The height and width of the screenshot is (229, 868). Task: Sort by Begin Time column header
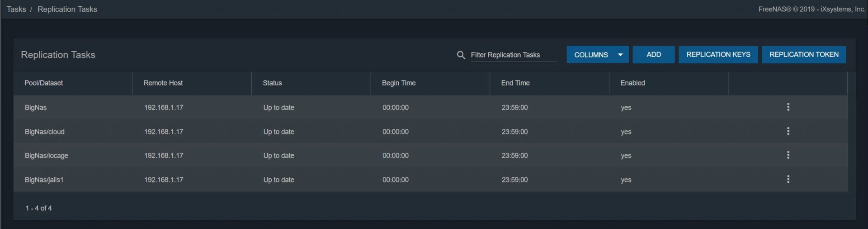click(x=398, y=83)
